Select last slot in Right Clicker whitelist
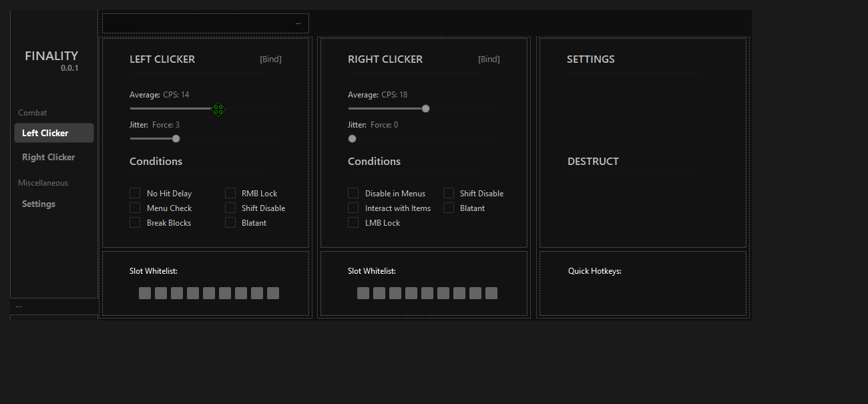This screenshot has height=404, width=868. 491,293
